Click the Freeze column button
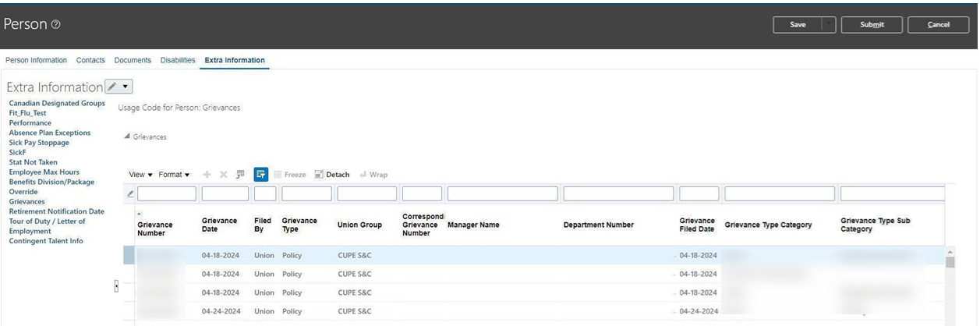The height and width of the screenshot is (326, 980). pyautogui.click(x=289, y=175)
